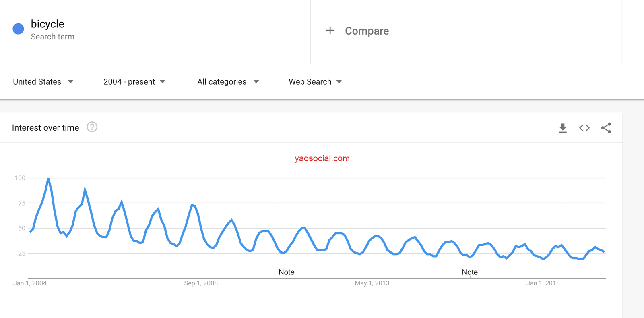
Task: Share the interest over time chart
Action: pyautogui.click(x=606, y=128)
